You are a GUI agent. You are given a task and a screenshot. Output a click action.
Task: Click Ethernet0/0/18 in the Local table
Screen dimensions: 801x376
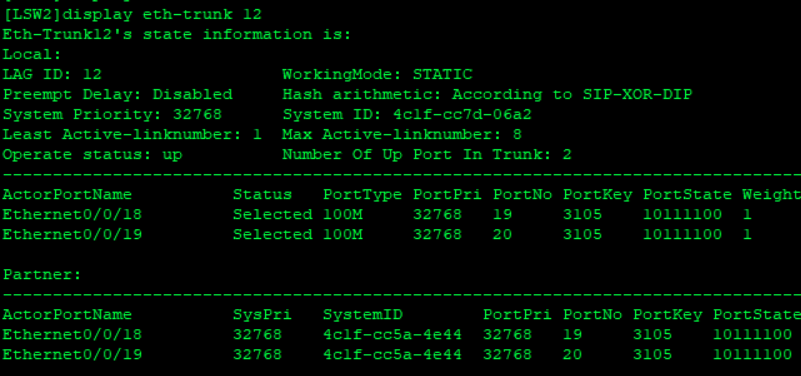(x=73, y=215)
